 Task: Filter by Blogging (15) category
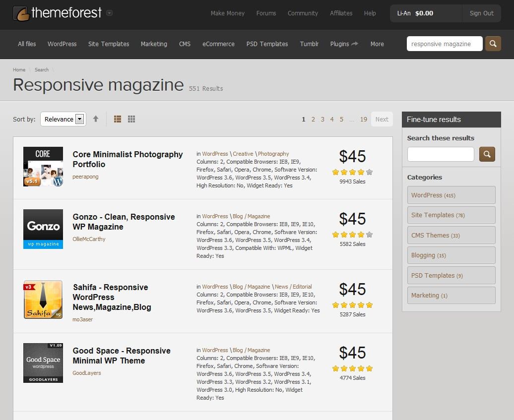451,255
